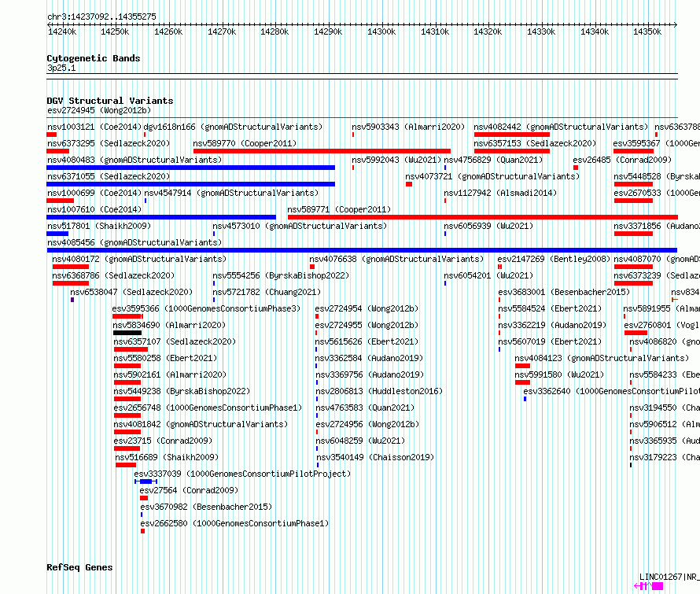Select nsv2806813 (Huddleston2016) label
The width and height of the screenshot is (700, 594).
pos(379,391)
